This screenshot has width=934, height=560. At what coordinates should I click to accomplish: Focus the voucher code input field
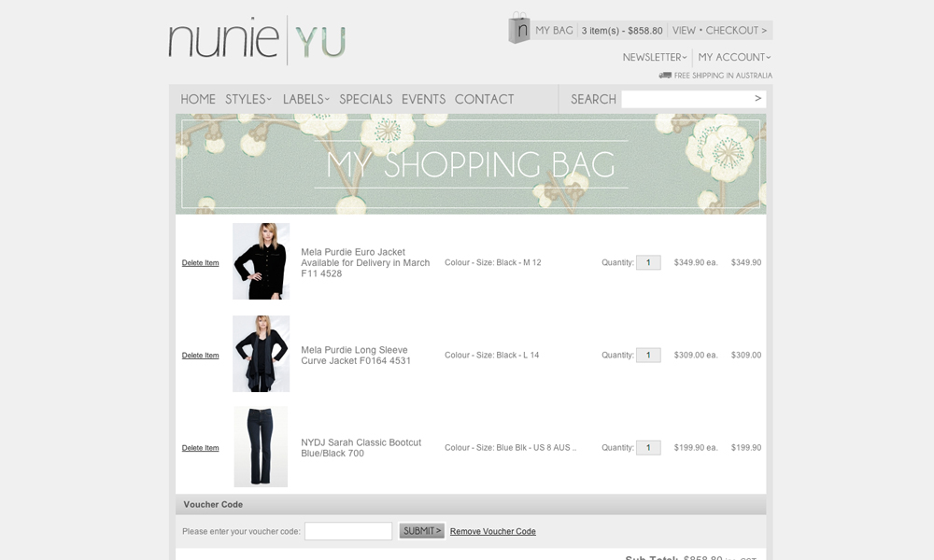coord(348,531)
